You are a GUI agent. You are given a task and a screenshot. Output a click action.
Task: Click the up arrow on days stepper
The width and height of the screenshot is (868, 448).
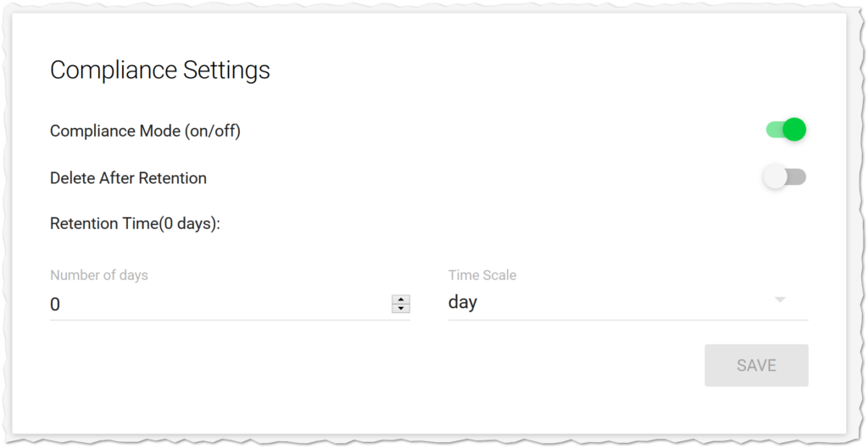[x=401, y=299]
